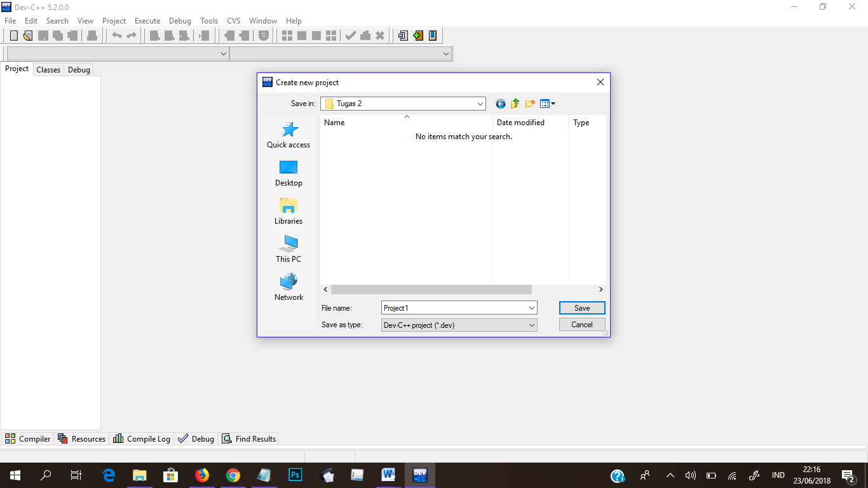Go back using the blue arrow icon
The height and width of the screenshot is (488, 868).
[x=501, y=104]
